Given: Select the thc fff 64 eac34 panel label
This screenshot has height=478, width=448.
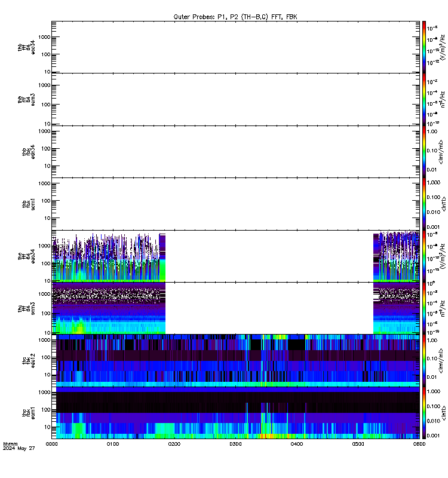Looking at the screenshot, I should (26, 256).
